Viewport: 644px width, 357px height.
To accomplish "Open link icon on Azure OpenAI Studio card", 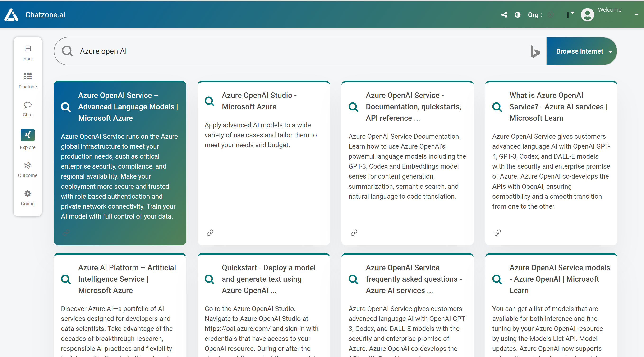I will click(x=210, y=233).
